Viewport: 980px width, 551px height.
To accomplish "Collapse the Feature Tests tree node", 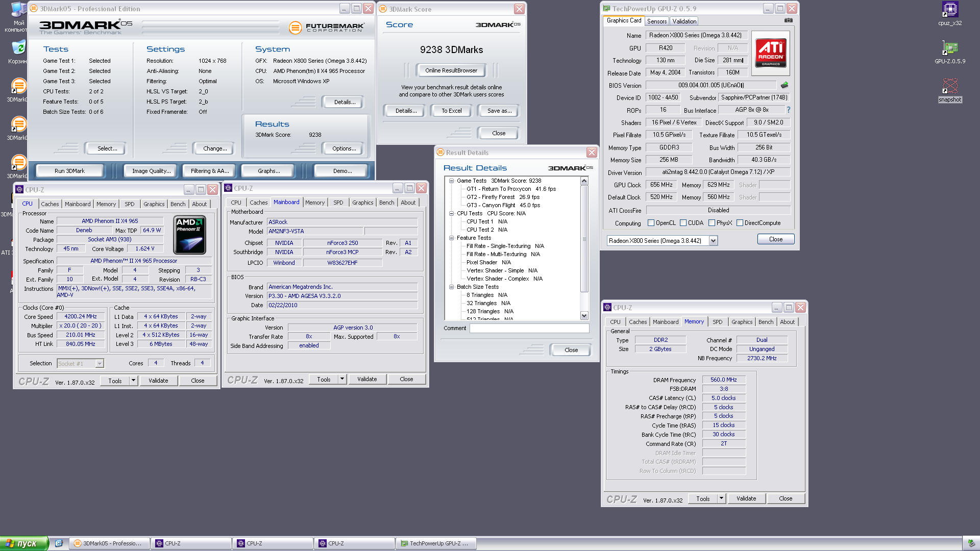I will 451,238.
